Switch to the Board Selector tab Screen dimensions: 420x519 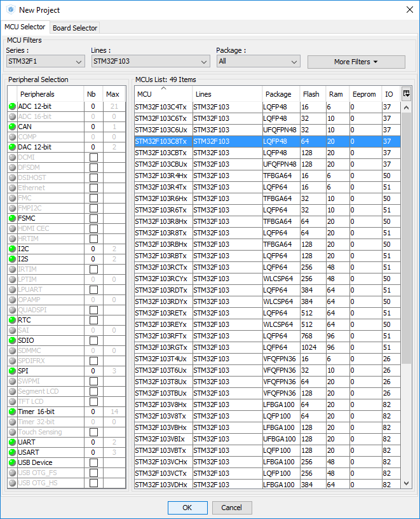pyautogui.click(x=75, y=28)
